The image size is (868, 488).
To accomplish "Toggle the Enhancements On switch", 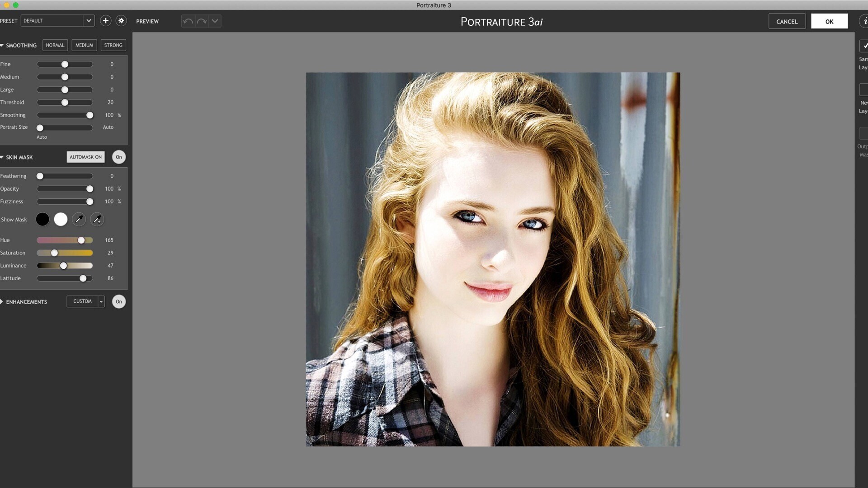I will click(x=119, y=302).
